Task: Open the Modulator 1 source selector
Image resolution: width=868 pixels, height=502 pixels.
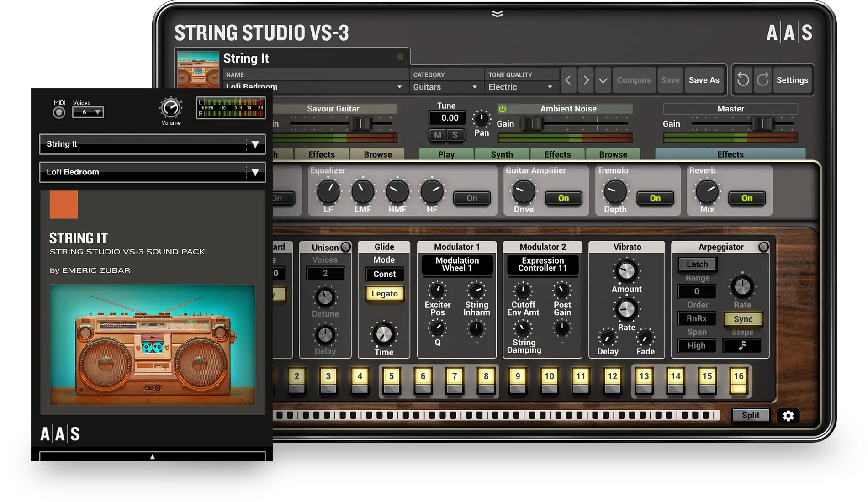Action: coord(457,264)
